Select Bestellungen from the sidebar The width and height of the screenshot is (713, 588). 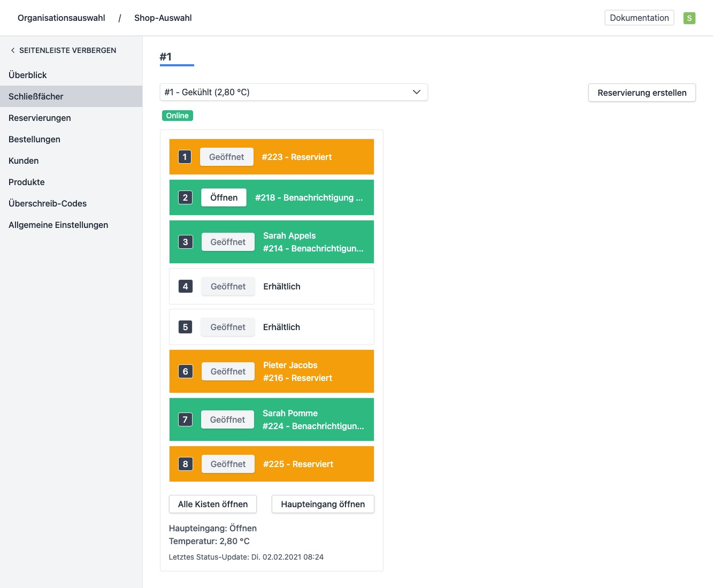[34, 139]
